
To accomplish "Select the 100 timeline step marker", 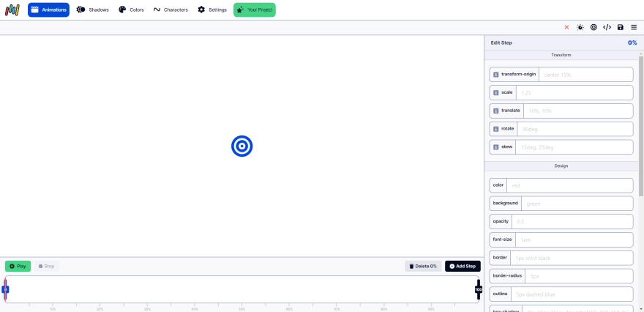I will pos(478,289).
